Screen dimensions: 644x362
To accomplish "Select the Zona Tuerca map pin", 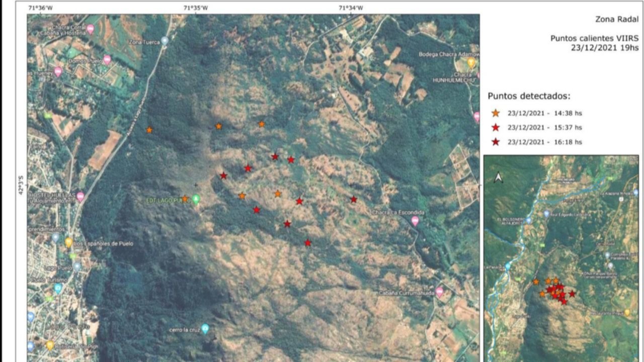I will pyautogui.click(x=165, y=41).
